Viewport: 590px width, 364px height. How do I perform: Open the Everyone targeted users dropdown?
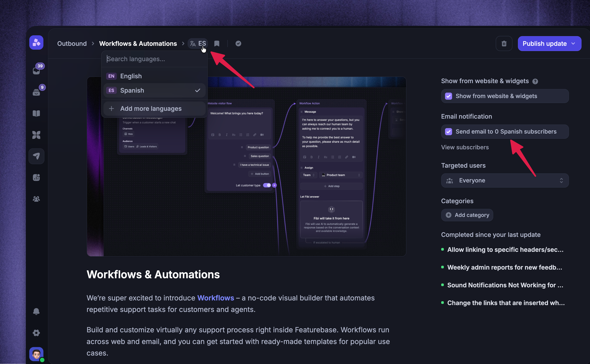pos(505,181)
